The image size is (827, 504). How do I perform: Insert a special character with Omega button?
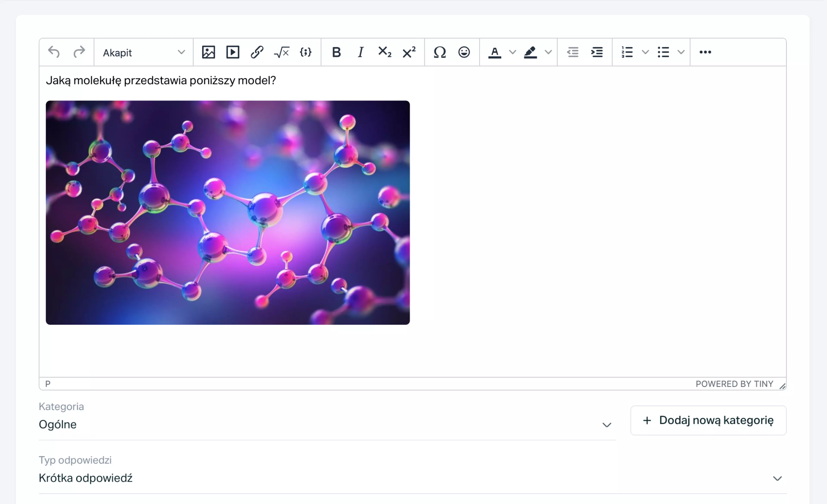(440, 52)
